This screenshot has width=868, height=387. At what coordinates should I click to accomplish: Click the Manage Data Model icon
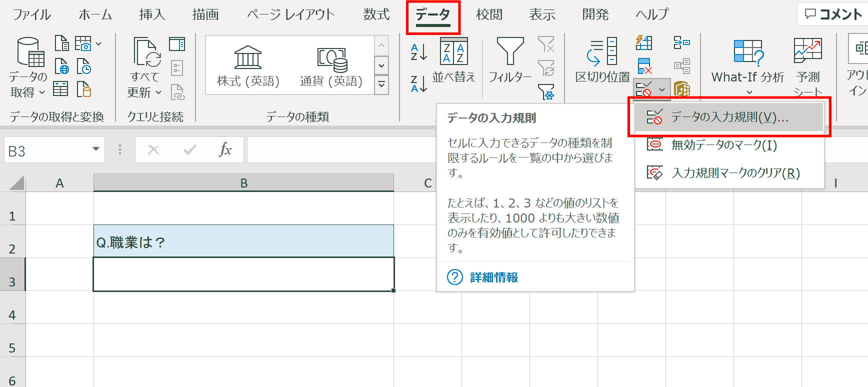[x=682, y=90]
